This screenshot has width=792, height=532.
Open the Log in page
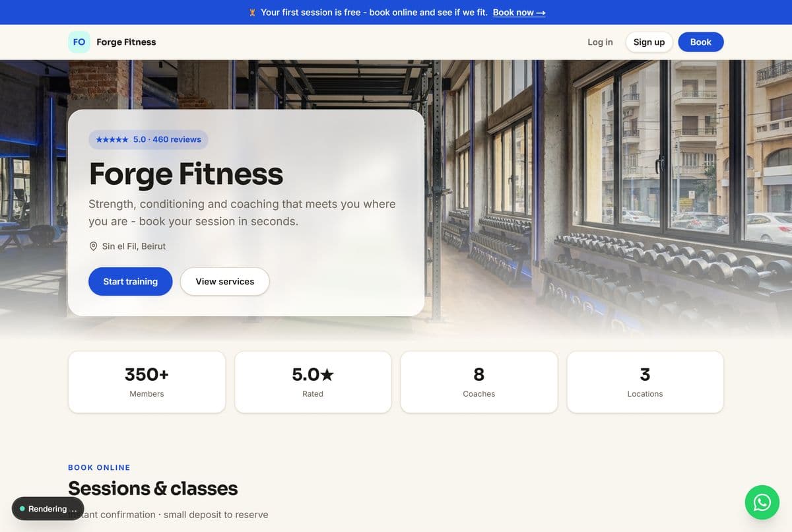coord(600,42)
